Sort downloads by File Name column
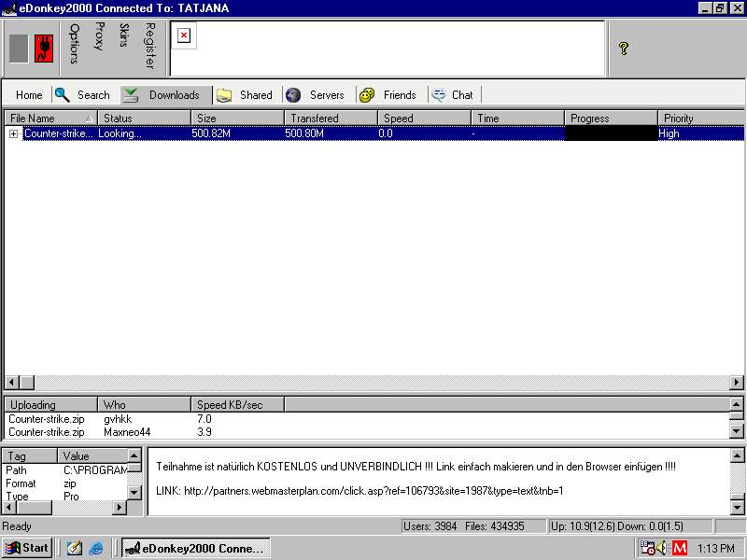 [x=51, y=118]
